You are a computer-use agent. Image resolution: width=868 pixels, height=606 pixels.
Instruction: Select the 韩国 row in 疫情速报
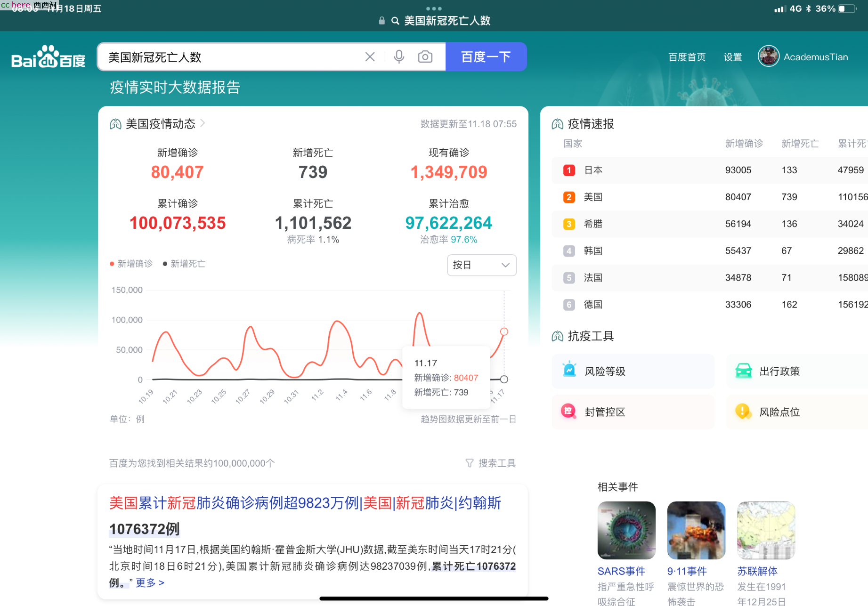710,250
